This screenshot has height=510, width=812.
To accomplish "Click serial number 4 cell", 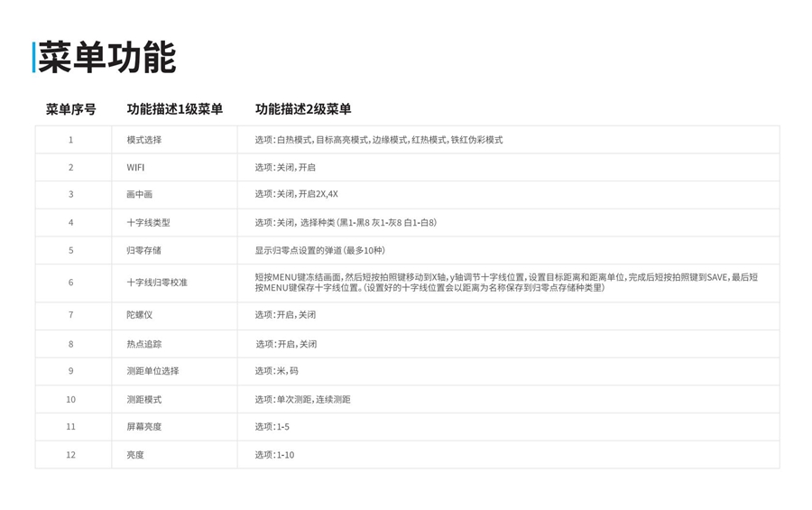I will [x=73, y=222].
